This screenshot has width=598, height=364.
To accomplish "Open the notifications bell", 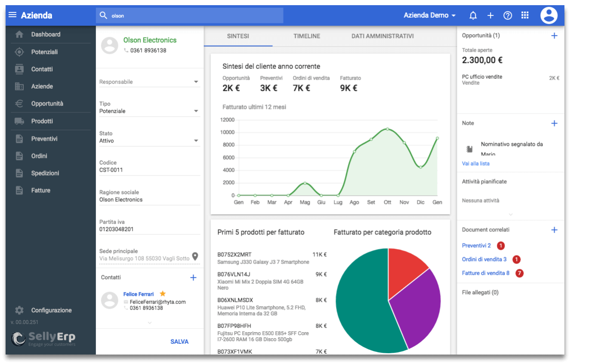I will [473, 15].
